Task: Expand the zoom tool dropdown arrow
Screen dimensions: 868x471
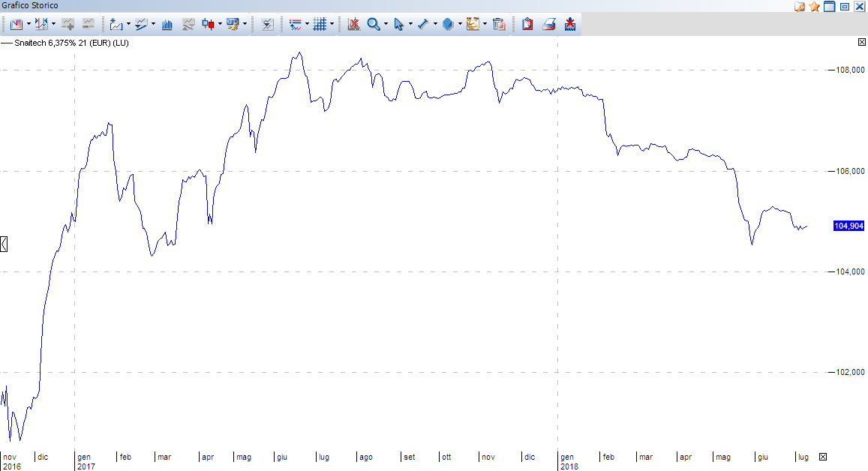Action: (x=386, y=24)
